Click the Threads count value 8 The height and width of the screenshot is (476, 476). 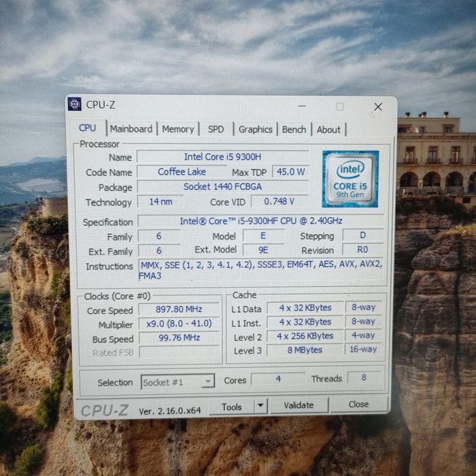(364, 377)
